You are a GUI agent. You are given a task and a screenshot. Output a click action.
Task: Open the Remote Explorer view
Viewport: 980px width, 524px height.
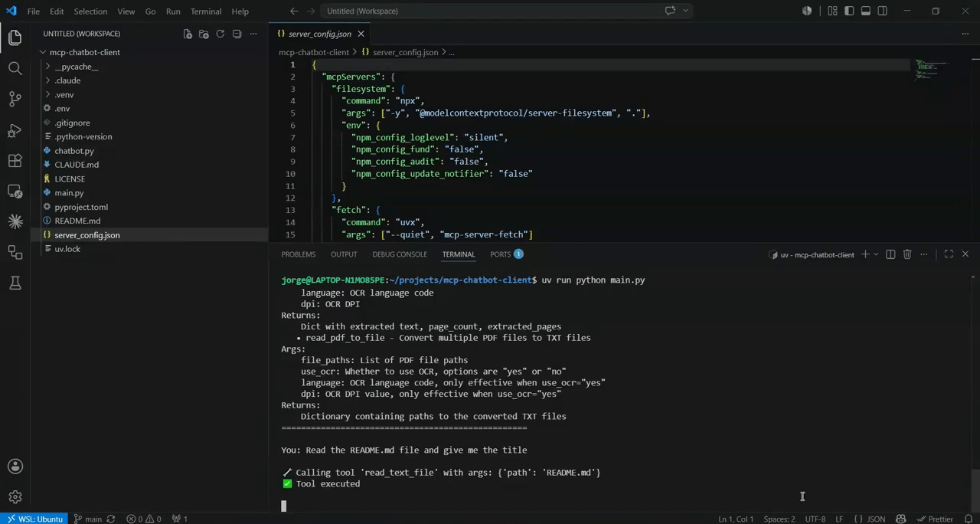(15, 192)
